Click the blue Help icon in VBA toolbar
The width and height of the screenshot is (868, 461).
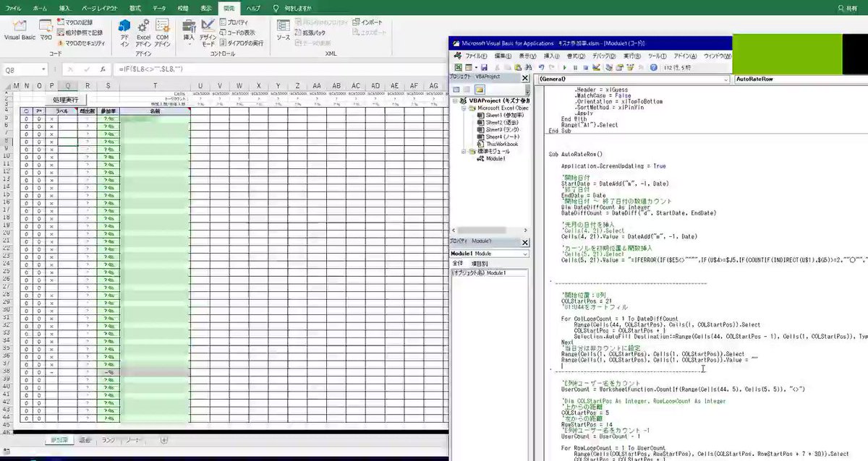point(654,67)
